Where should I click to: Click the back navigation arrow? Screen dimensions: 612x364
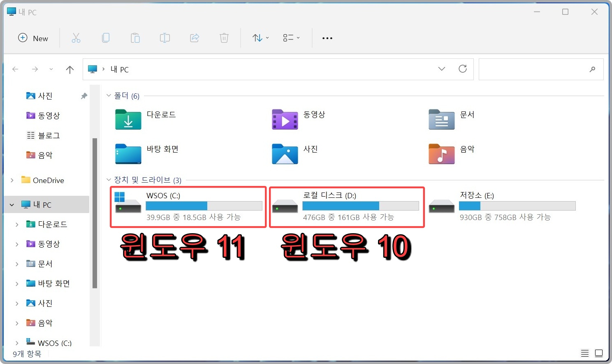click(15, 69)
